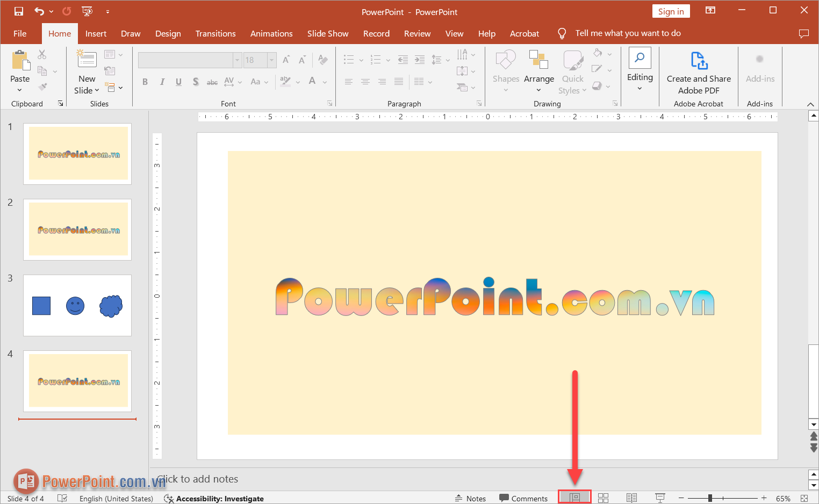Expand the Paste options arrow
Viewport: 819px width, 504px height.
coord(20,90)
